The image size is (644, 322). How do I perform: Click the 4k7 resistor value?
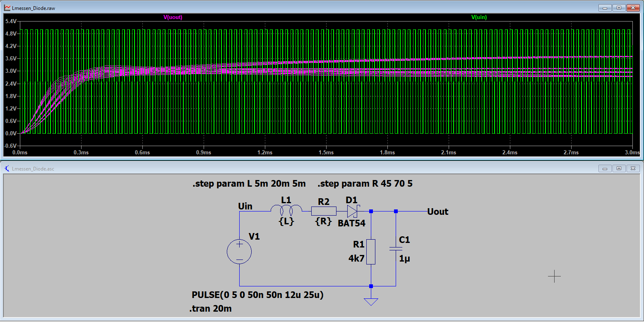(356, 259)
